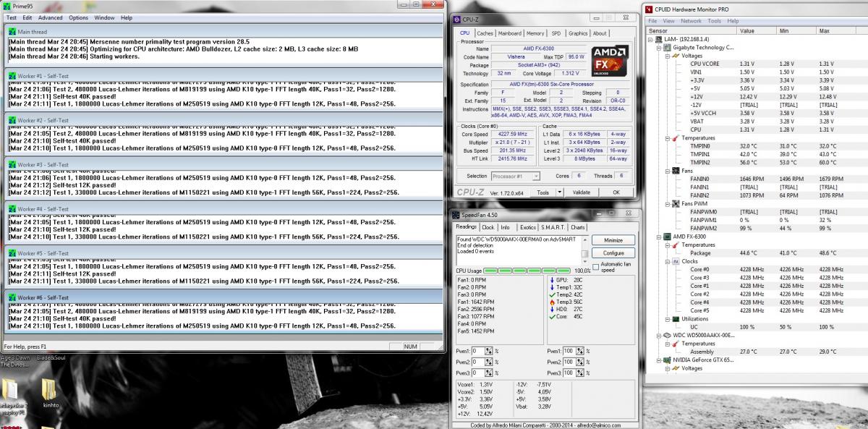Collapse the WDC WD5000AAKX node

coord(659,335)
